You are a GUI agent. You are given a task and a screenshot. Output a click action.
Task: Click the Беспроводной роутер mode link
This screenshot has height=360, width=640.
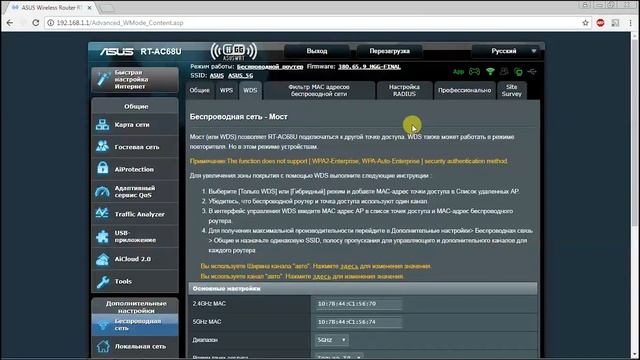coord(270,67)
